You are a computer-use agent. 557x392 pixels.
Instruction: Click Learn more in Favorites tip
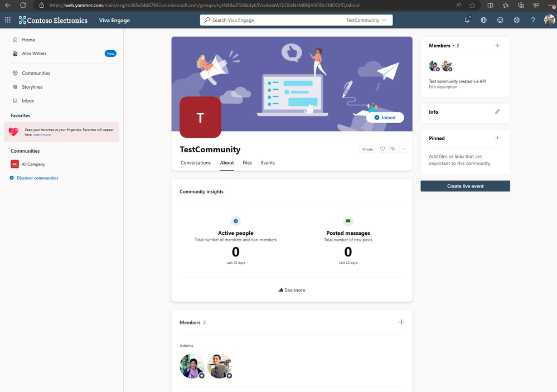[x=42, y=135]
